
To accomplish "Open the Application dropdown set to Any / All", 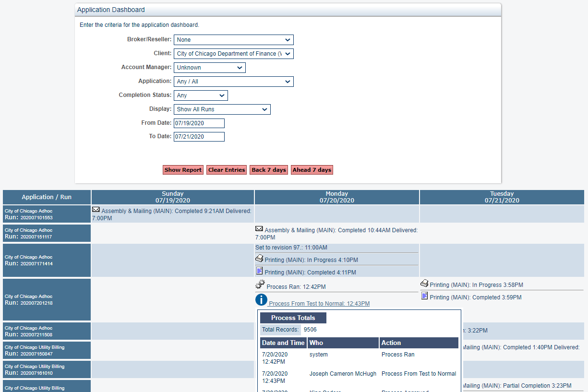I will pos(234,82).
